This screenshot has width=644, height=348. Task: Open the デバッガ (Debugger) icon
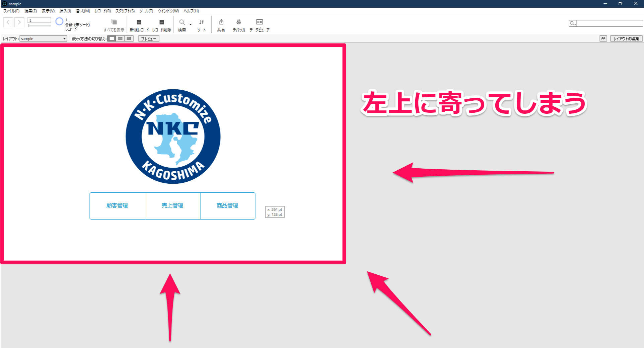239,22
